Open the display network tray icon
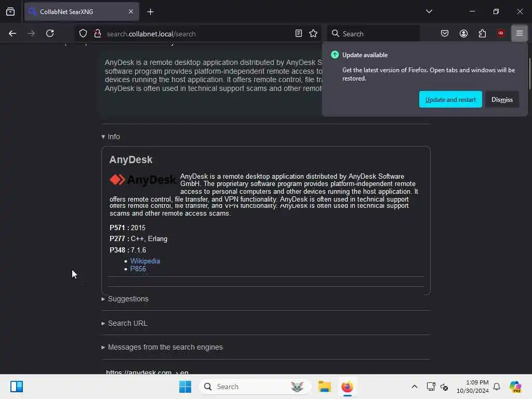The width and height of the screenshot is (532, 399). tap(431, 387)
